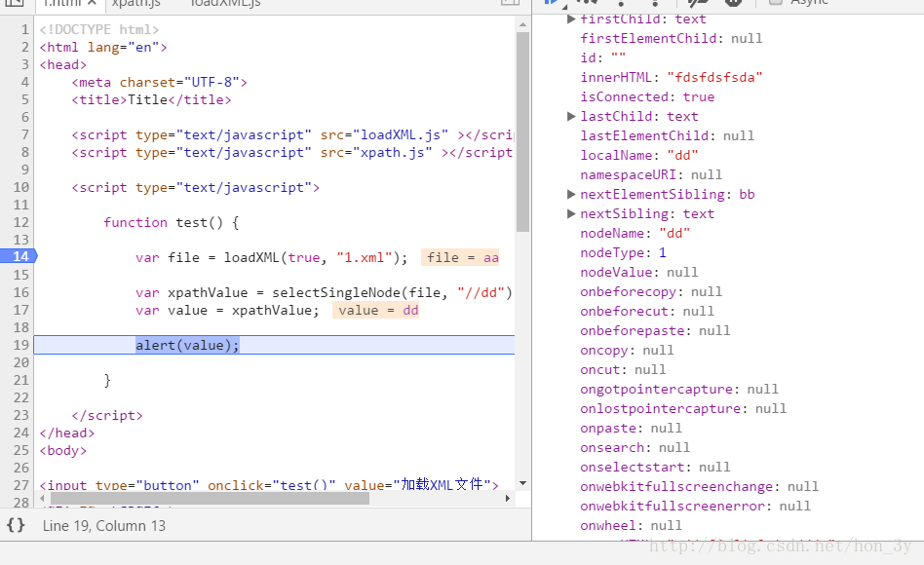
Task: Select the onbeforepaste: null property
Action: click(x=655, y=330)
